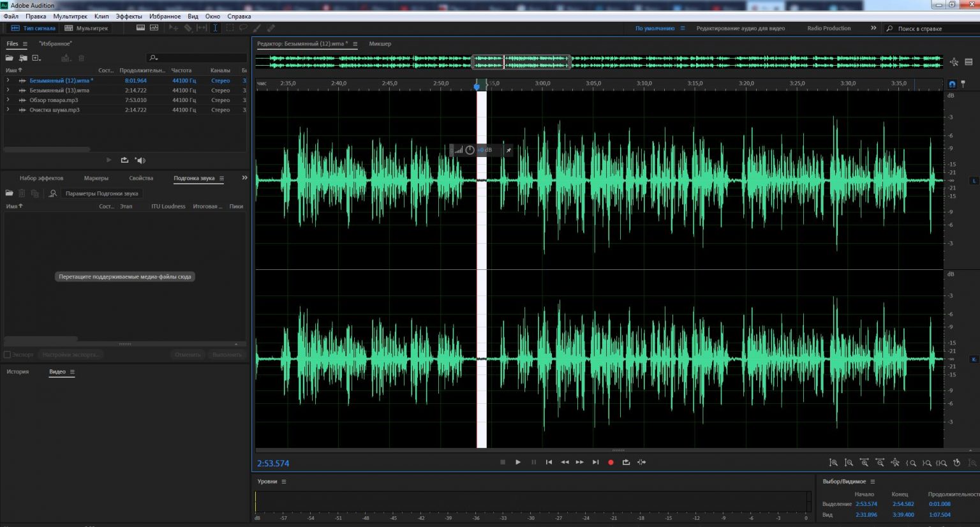Select the Paintbrush selection tool

tap(256, 28)
